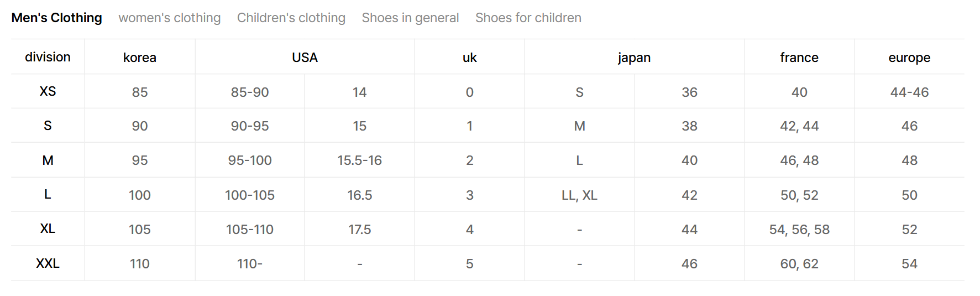Viewport: 980px width, 296px height.
Task: Click the XXL row label
Action: tap(48, 263)
